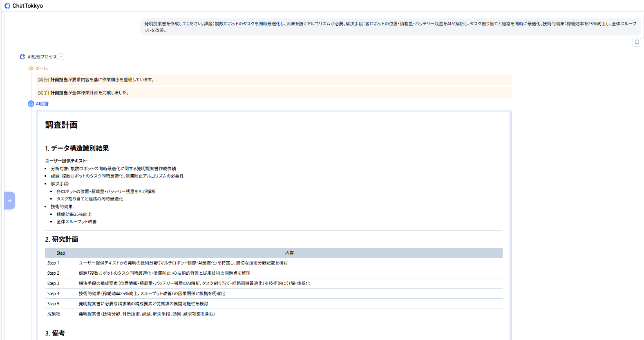
Task: Click the Step 1 description about 技術分野
Action: coord(183,263)
